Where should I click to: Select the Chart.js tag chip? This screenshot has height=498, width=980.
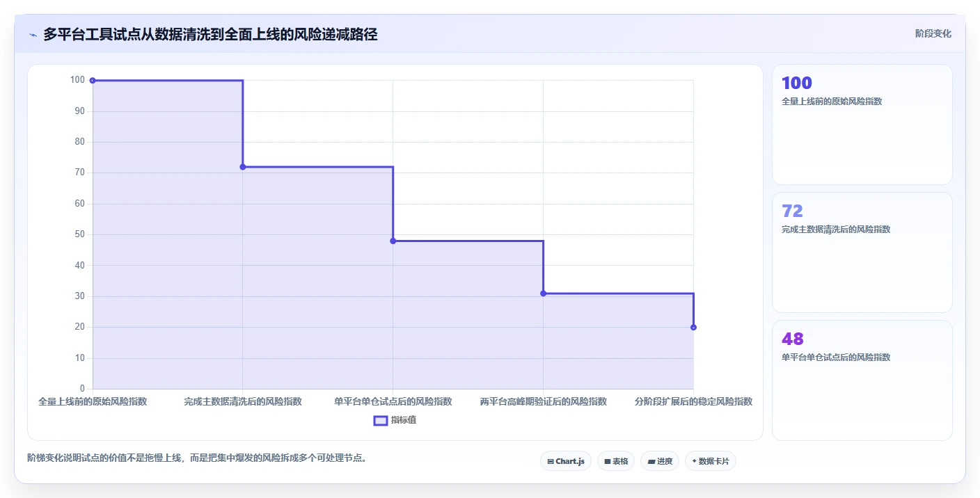tap(565, 461)
